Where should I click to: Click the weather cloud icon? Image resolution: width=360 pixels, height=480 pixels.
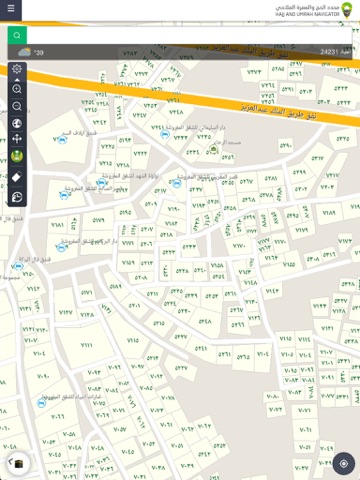25,52
